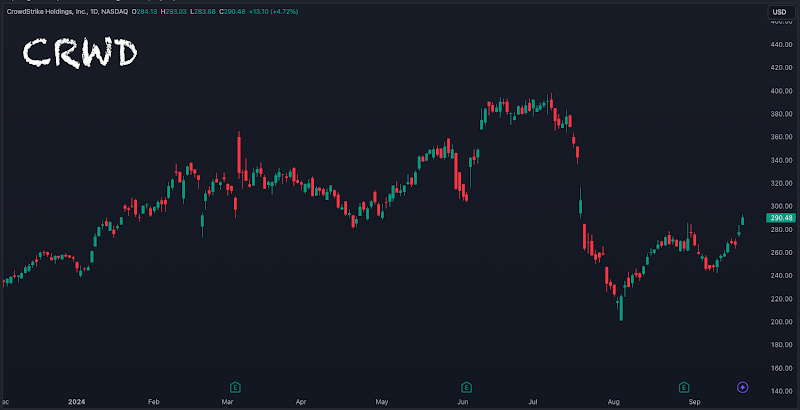Image resolution: width=800 pixels, height=410 pixels.
Task: Click the open value 284.13
Action: click(x=147, y=12)
